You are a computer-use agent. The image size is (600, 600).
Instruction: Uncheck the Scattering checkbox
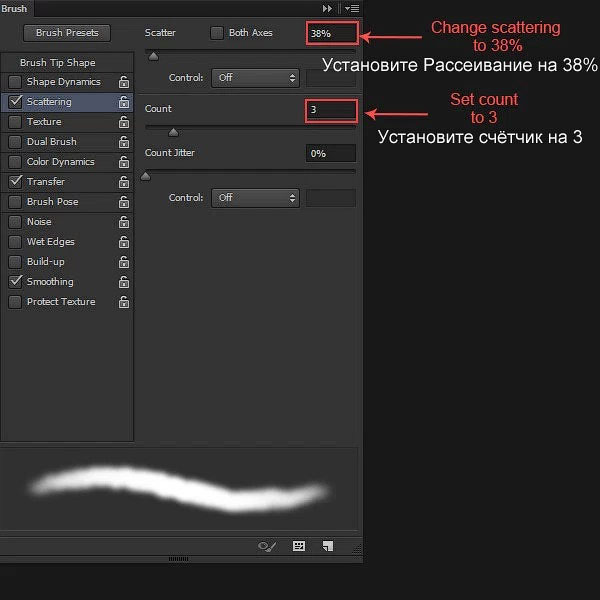click(15, 102)
